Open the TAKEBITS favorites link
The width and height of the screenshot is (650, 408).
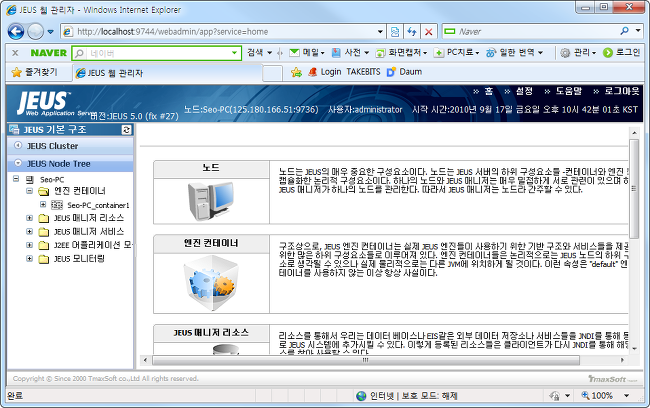[363, 72]
